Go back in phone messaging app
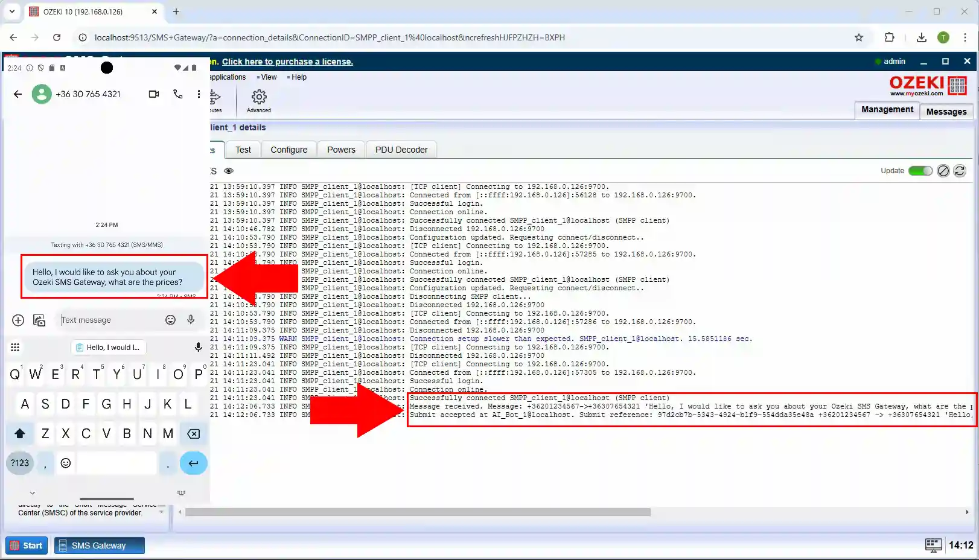 point(18,94)
